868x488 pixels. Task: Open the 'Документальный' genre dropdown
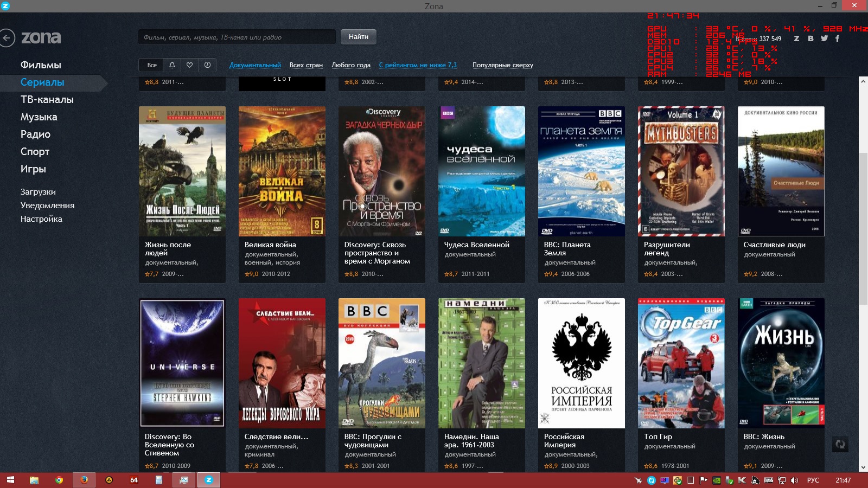click(x=255, y=65)
